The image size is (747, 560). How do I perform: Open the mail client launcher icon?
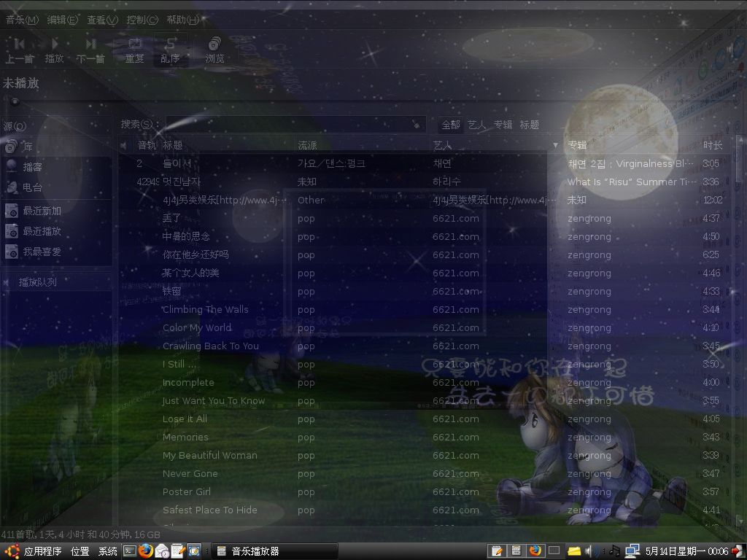pos(162,551)
